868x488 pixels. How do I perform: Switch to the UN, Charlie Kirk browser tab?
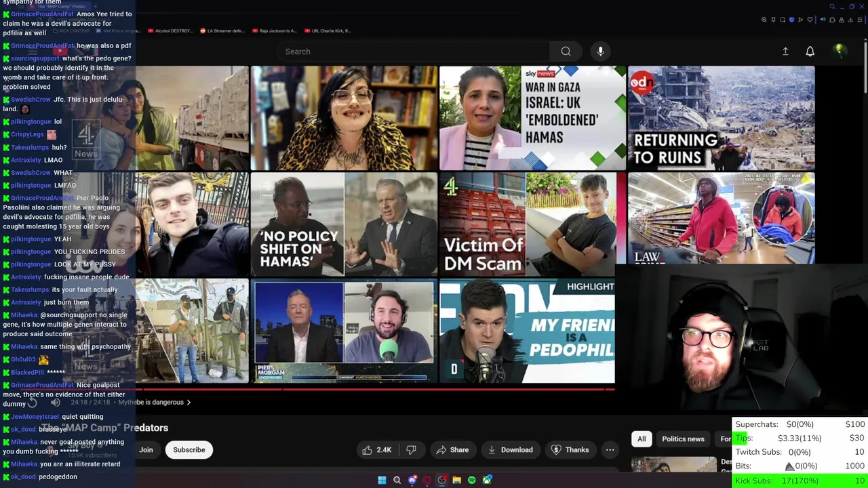pyautogui.click(x=328, y=30)
